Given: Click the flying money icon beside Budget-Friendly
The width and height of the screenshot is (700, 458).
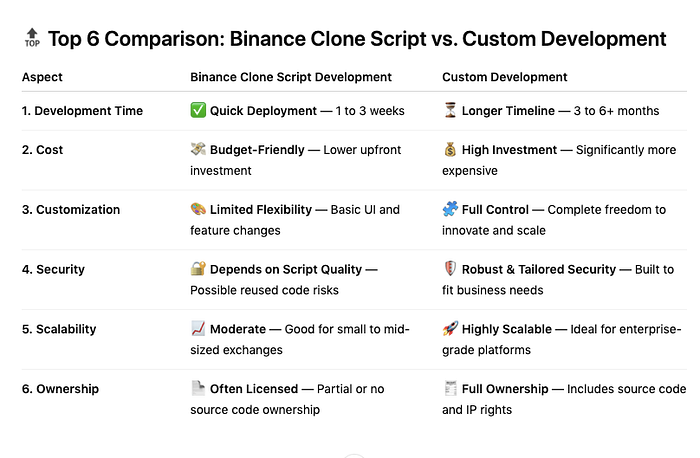Looking at the screenshot, I should [198, 150].
